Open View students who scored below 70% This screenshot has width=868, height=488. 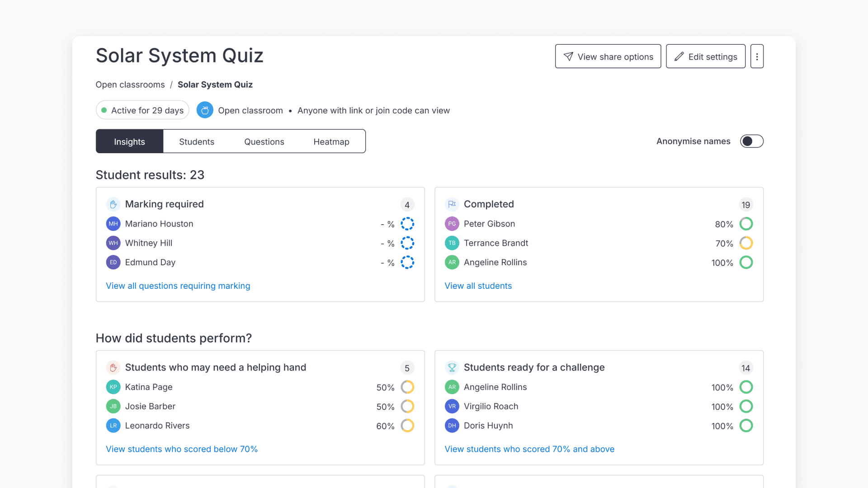[x=182, y=449]
